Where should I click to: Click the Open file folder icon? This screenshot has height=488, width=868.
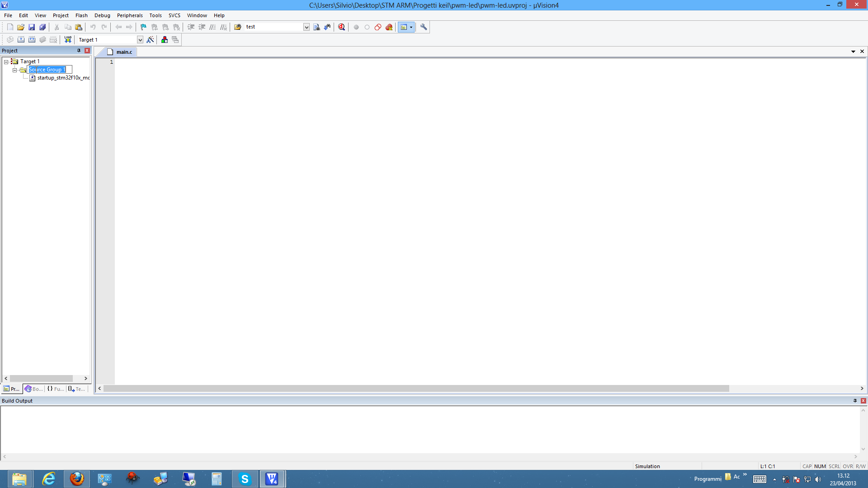pos(21,27)
